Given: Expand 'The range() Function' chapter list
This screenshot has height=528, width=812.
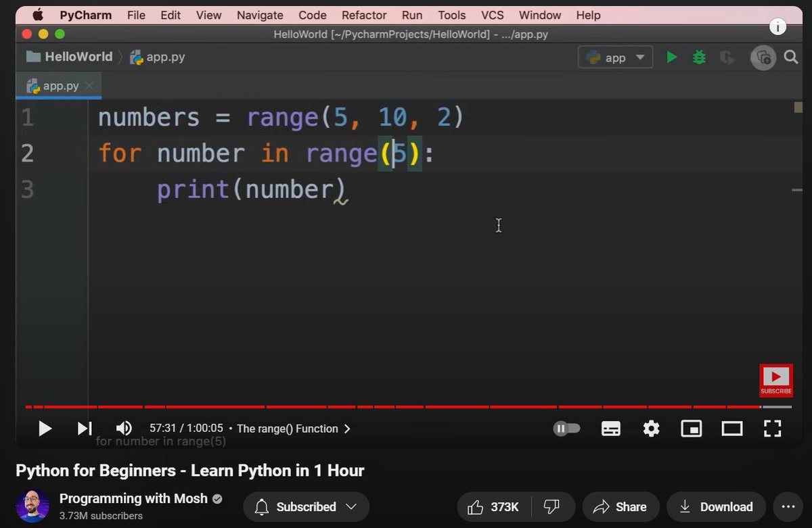Looking at the screenshot, I should (294, 429).
